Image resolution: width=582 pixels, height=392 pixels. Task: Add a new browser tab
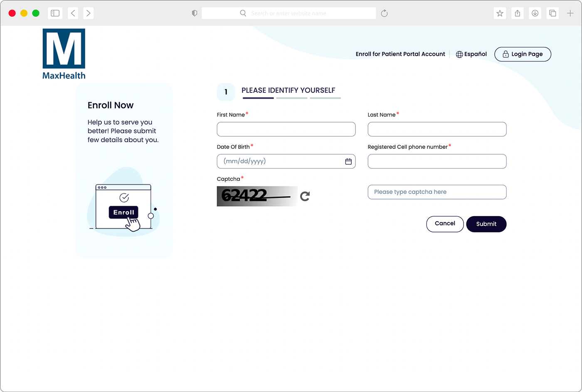coord(570,13)
